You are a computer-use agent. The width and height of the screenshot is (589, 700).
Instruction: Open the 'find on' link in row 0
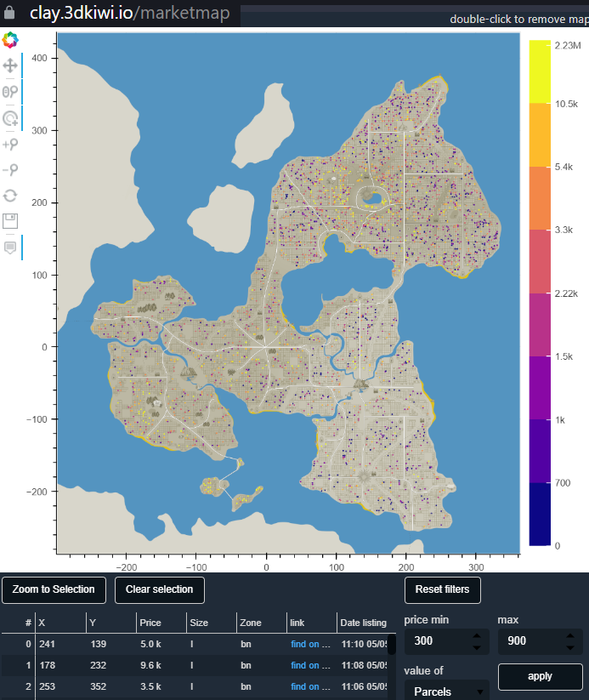click(310, 644)
